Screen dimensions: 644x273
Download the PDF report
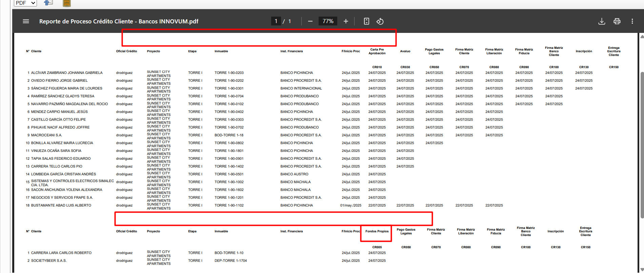(x=602, y=21)
